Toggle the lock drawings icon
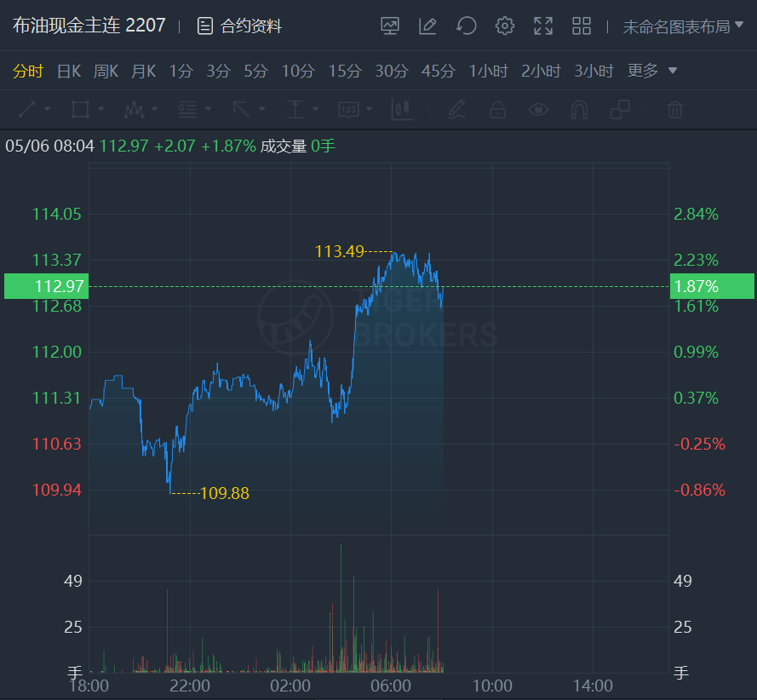 click(x=497, y=110)
